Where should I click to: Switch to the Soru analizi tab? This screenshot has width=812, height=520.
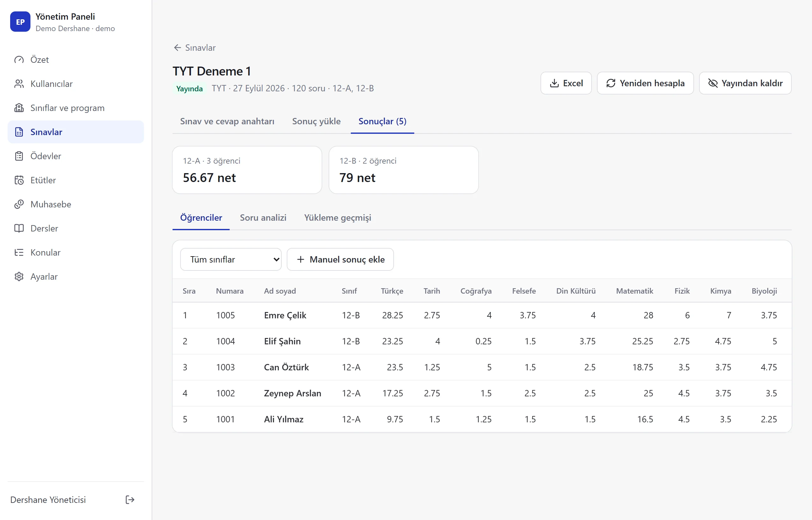click(x=263, y=218)
